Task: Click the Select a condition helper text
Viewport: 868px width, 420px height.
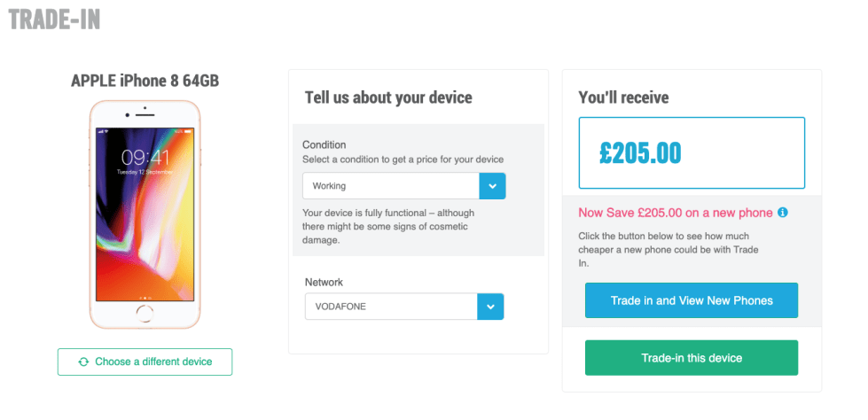Action: coord(403,159)
